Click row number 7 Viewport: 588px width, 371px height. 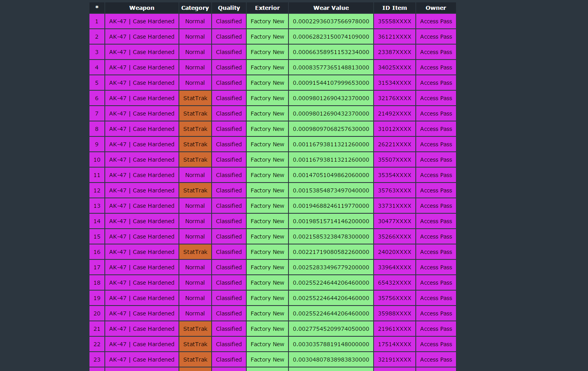coord(97,114)
